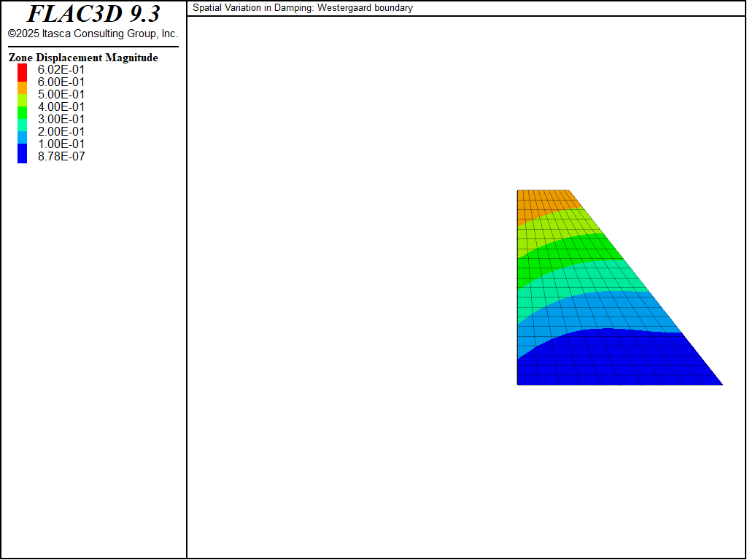Click the plot title mentioning Westergaard boundary
Image resolution: width=747 pixels, height=560 pixels.
coord(302,8)
